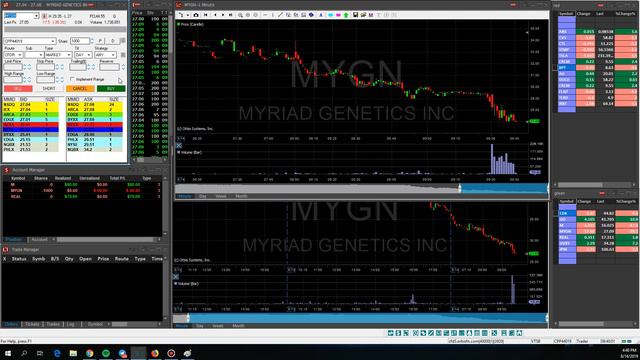
Task: Select the text annotation 'A' tool
Action: [x=321, y=15]
